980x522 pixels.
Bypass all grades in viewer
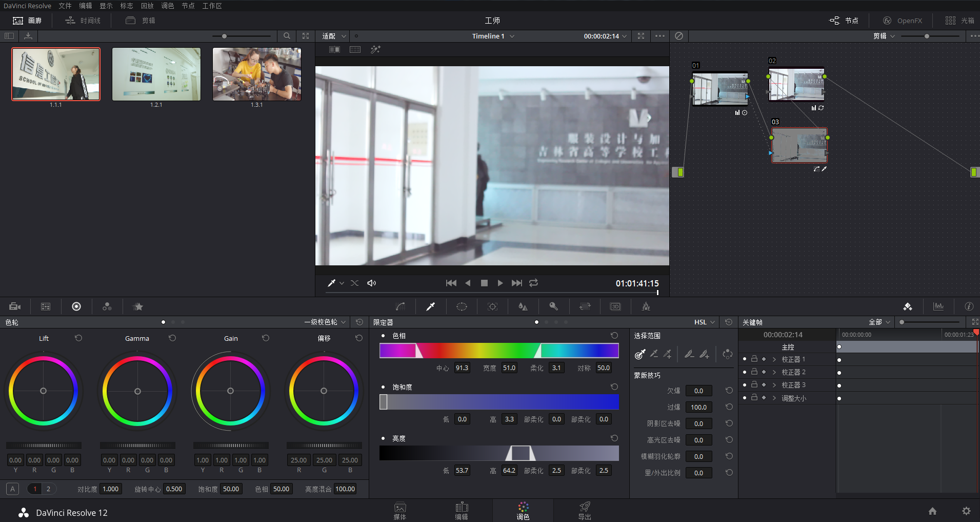point(679,36)
